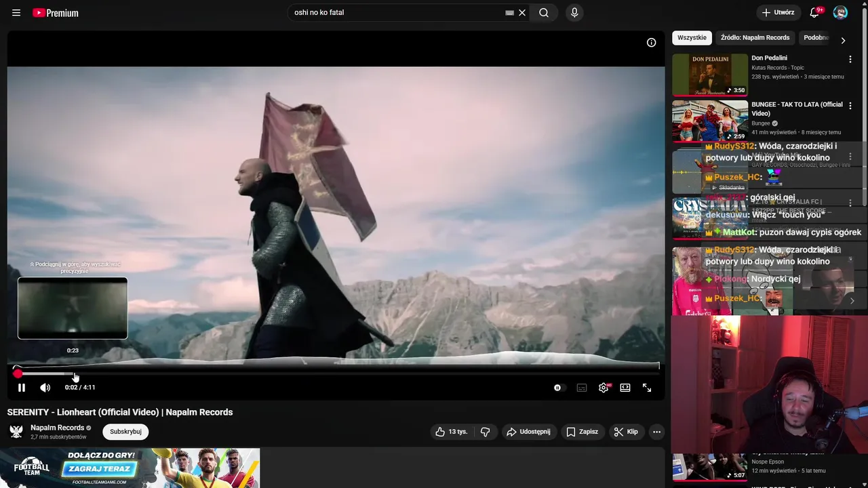The height and width of the screenshot is (488, 868).
Task: Click Zapisz save button
Action: point(582,432)
